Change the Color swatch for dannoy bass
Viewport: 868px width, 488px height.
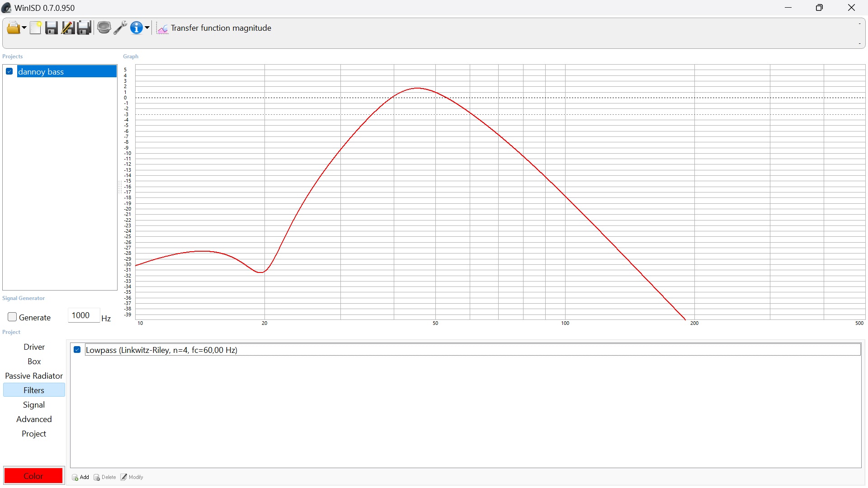(x=33, y=475)
